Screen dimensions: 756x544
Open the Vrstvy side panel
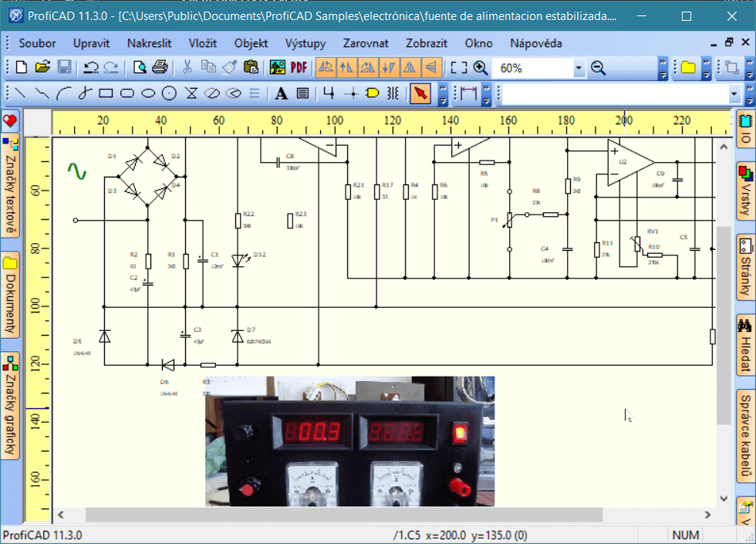[745, 191]
